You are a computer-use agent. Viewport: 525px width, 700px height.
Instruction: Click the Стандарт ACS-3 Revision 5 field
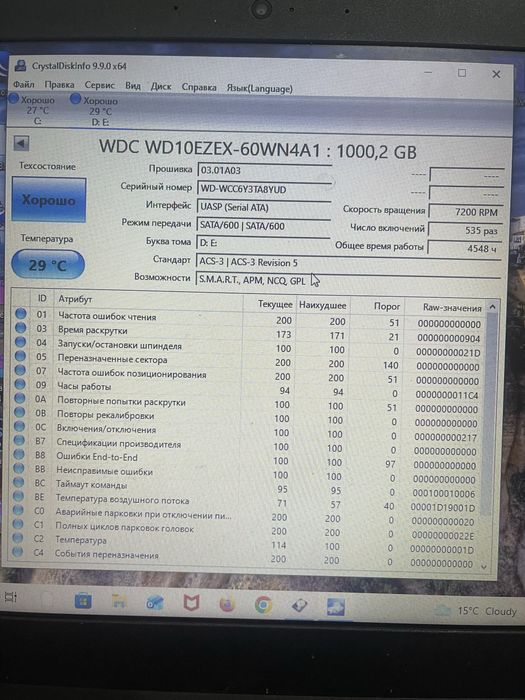(348, 263)
